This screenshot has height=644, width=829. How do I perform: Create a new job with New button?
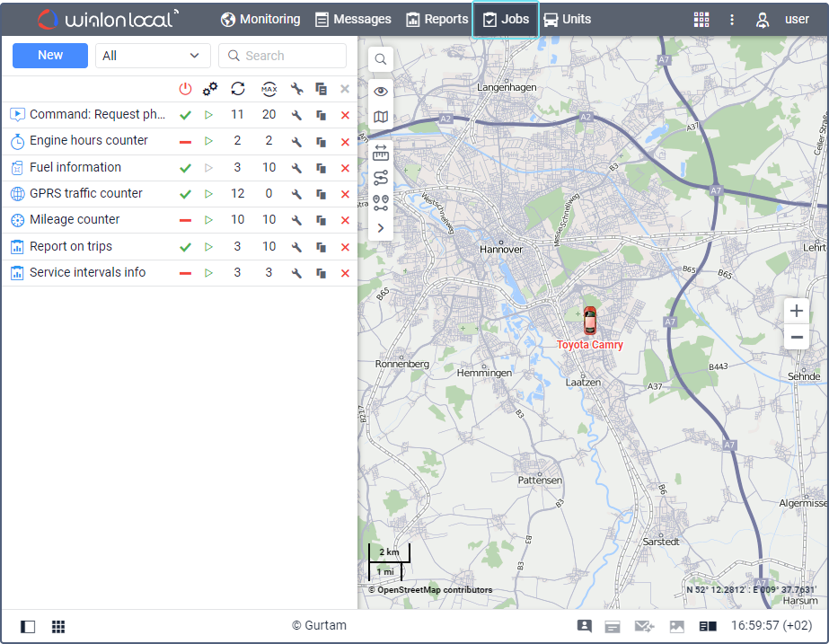coord(50,56)
